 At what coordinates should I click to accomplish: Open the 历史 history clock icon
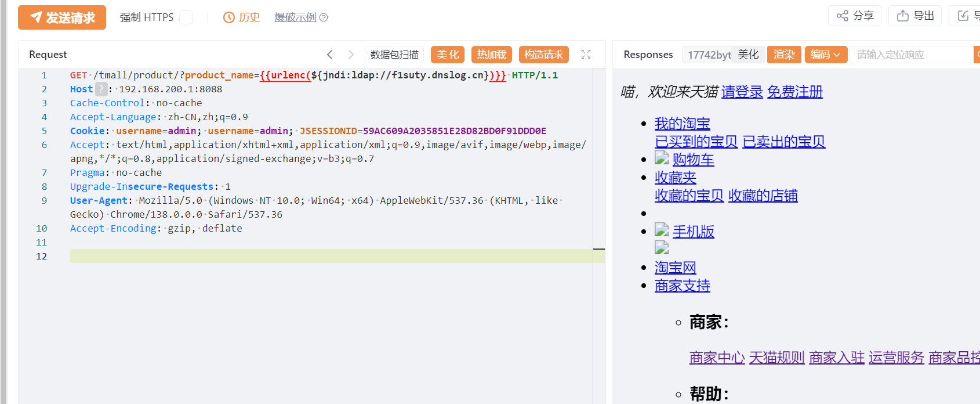tap(229, 17)
